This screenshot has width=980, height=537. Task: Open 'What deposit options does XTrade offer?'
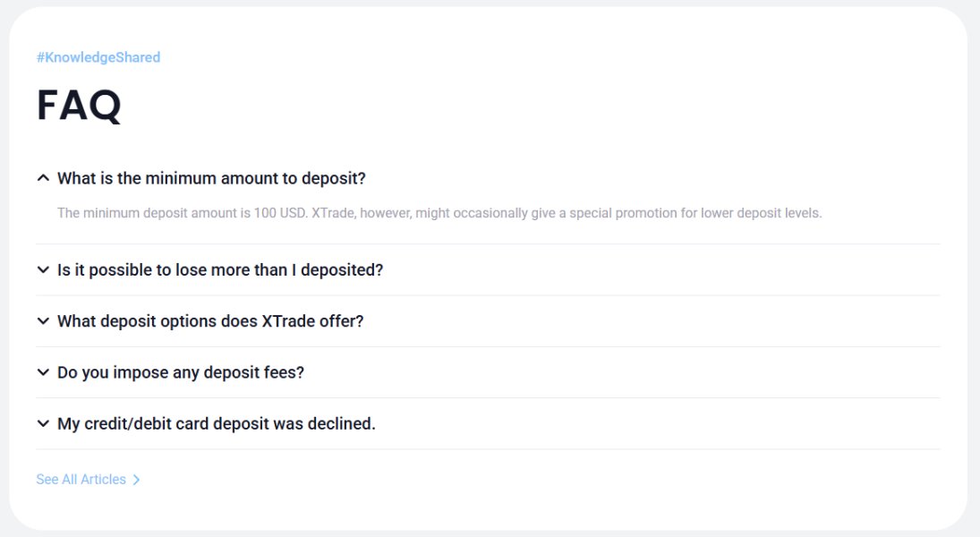[210, 320]
